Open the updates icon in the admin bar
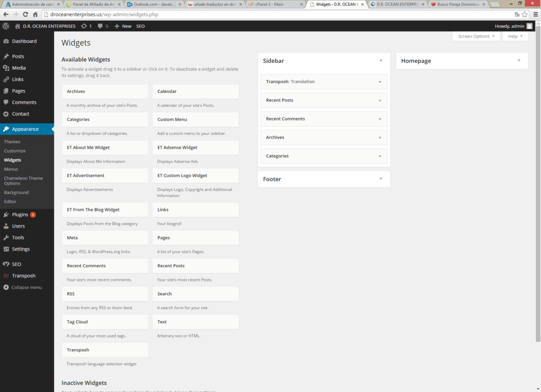This screenshot has height=392, width=541. click(84, 26)
